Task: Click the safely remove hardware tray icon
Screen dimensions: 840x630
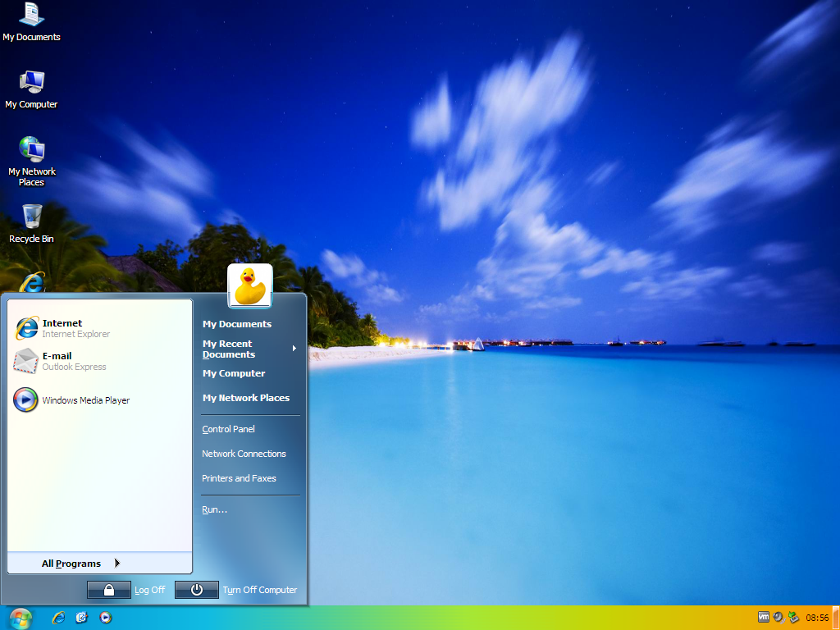Action: (793, 617)
